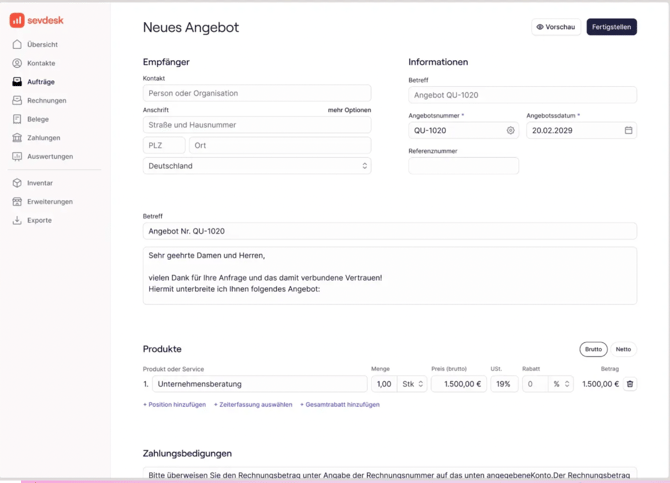The image size is (670, 483).
Task: Go to Exporte in the sidebar
Action: click(x=39, y=220)
